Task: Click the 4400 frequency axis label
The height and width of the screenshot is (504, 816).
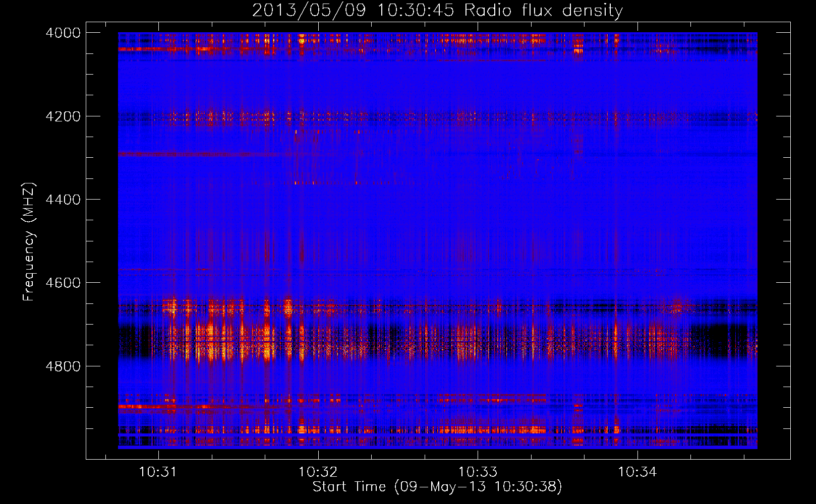Action: coord(63,200)
